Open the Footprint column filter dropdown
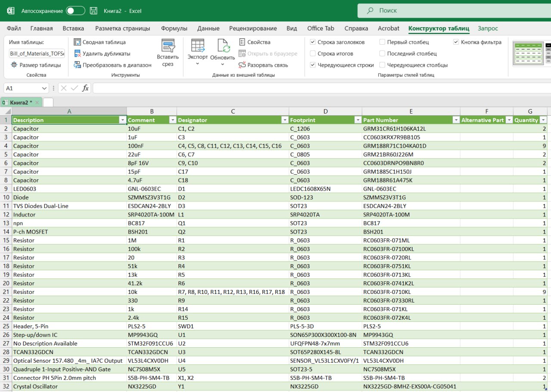The height and width of the screenshot is (392, 551). pyautogui.click(x=357, y=120)
